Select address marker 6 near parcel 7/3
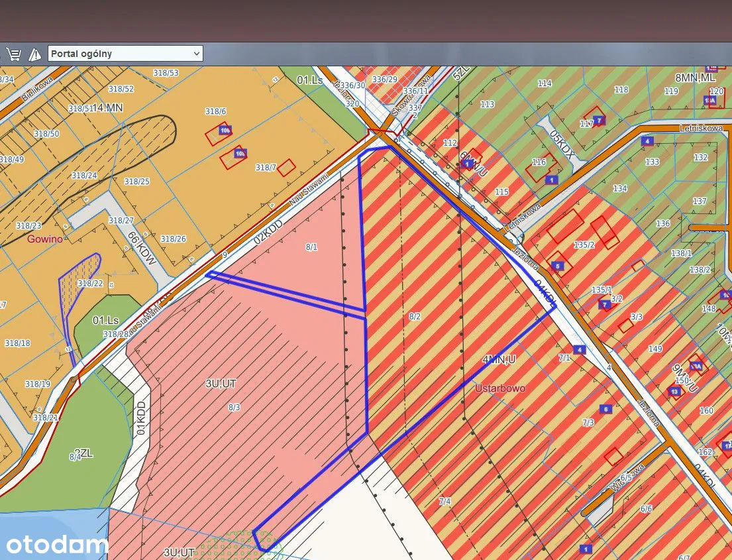The image size is (732, 560). pos(604,409)
